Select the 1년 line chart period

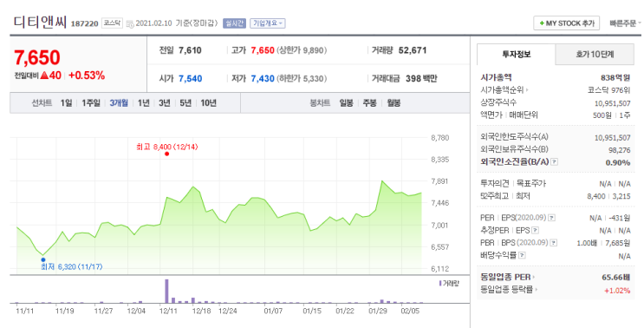coord(143,102)
